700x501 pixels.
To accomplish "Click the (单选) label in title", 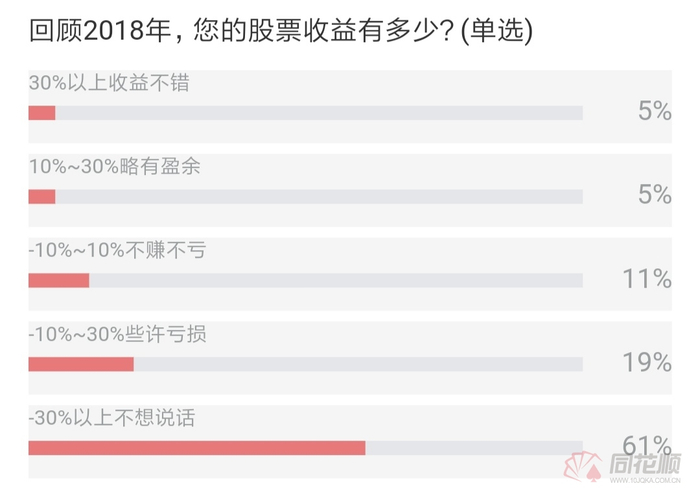I will (497, 31).
